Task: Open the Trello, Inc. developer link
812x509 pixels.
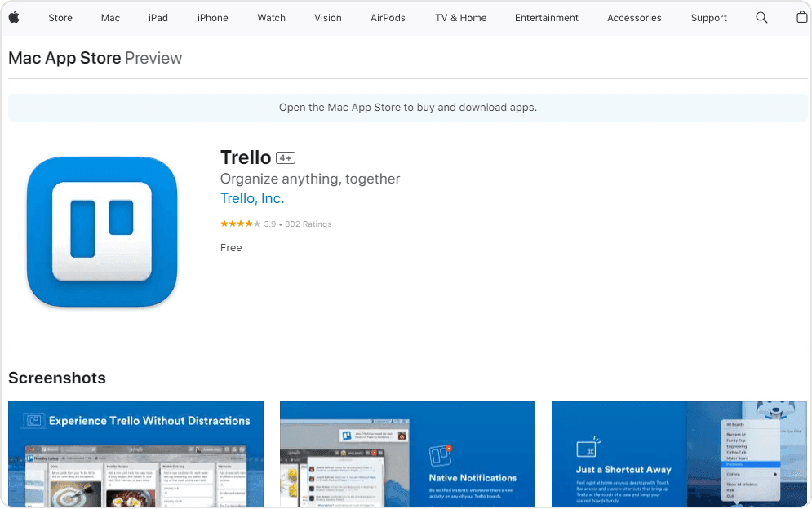Action: 252,198
